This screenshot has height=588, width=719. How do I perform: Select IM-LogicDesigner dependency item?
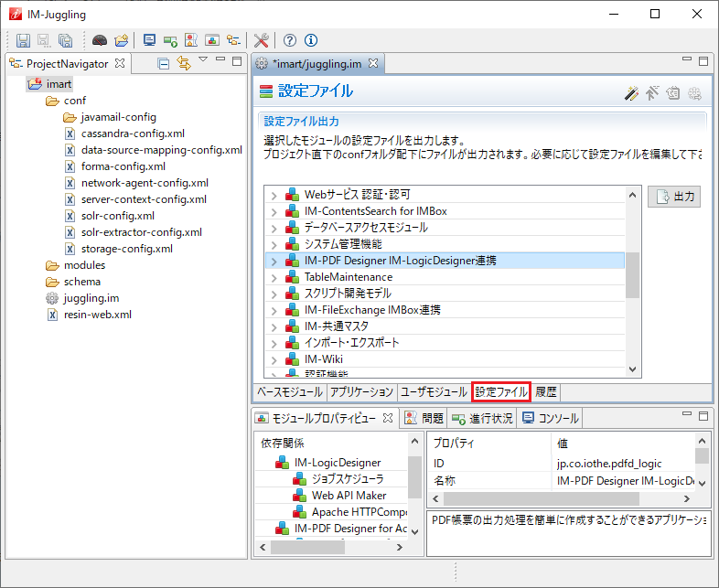coord(338,463)
